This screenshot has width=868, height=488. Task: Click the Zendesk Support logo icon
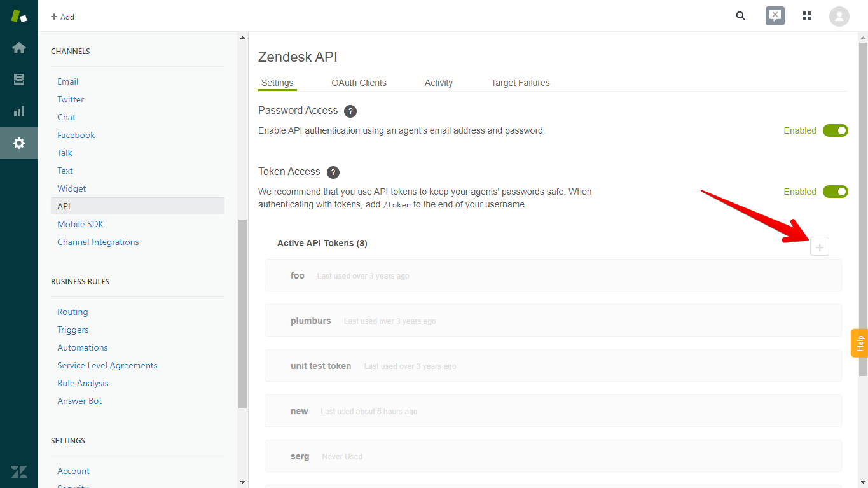[19, 16]
